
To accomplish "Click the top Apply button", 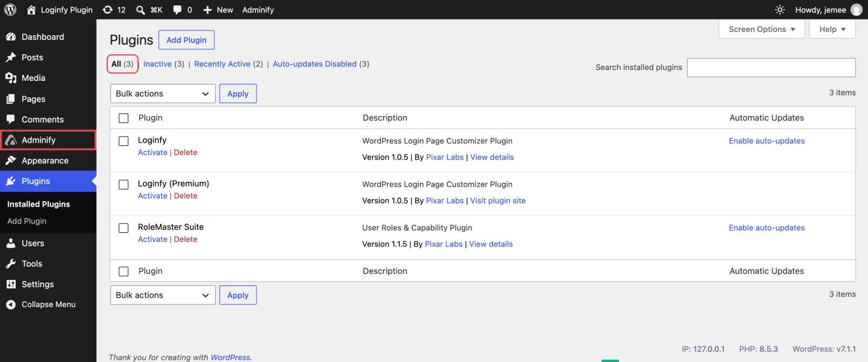I will click(x=238, y=93).
